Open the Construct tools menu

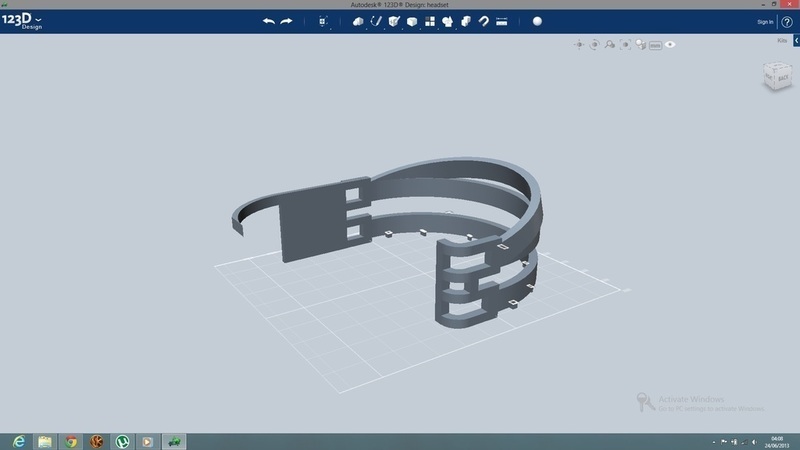click(394, 21)
